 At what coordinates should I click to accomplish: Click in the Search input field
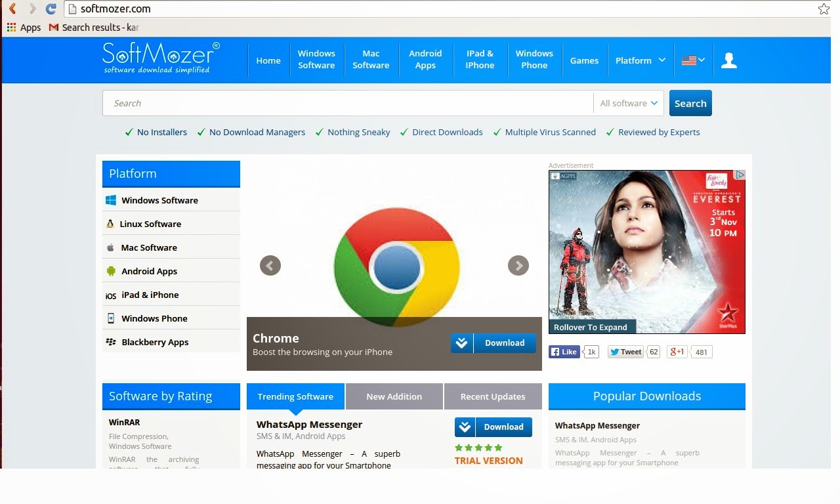(x=348, y=103)
